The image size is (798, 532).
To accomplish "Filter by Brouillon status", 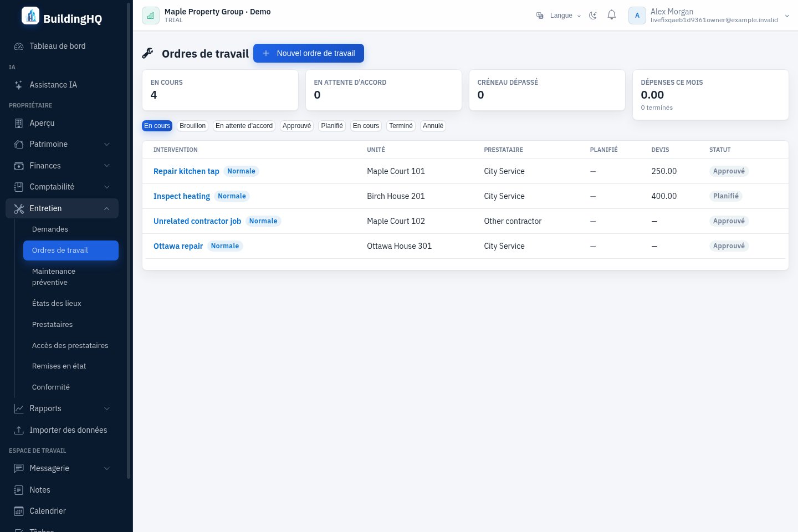I will coord(193,126).
